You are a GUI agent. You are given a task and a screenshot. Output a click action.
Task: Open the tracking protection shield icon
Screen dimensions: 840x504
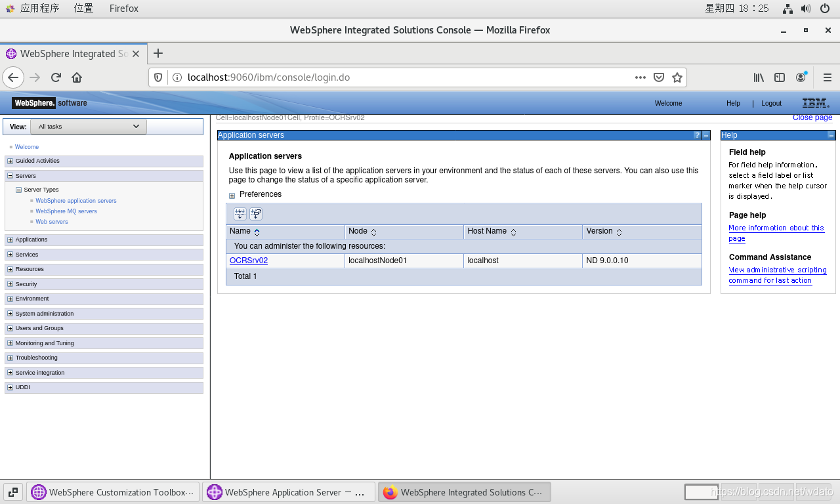click(x=158, y=77)
